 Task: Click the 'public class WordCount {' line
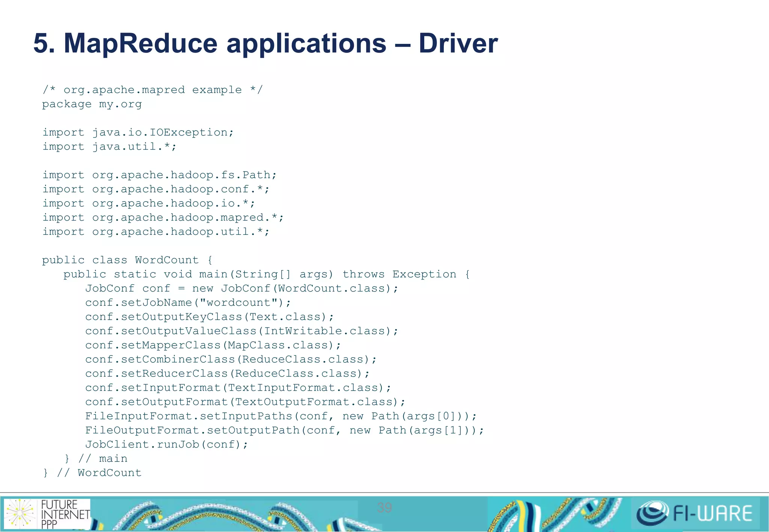point(127,260)
